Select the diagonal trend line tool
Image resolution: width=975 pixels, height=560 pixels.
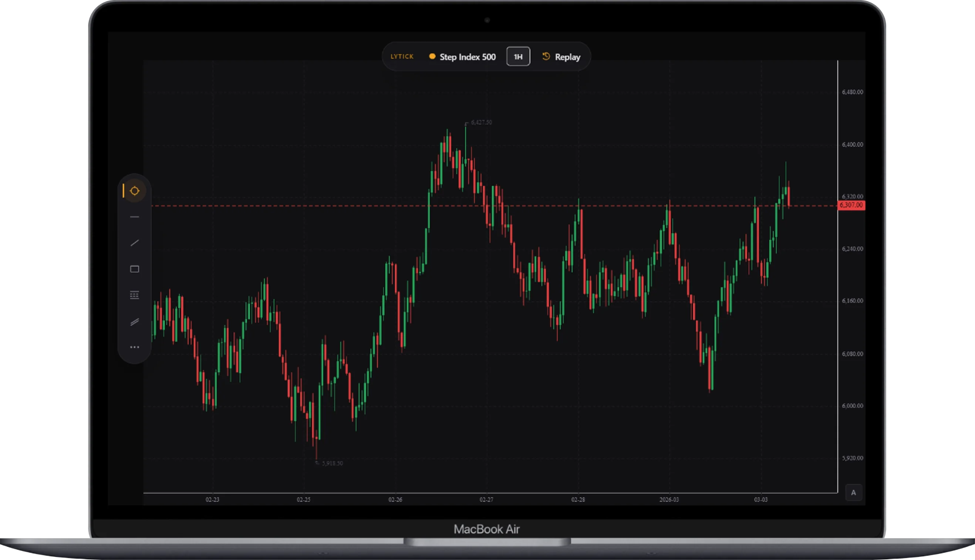tap(135, 243)
